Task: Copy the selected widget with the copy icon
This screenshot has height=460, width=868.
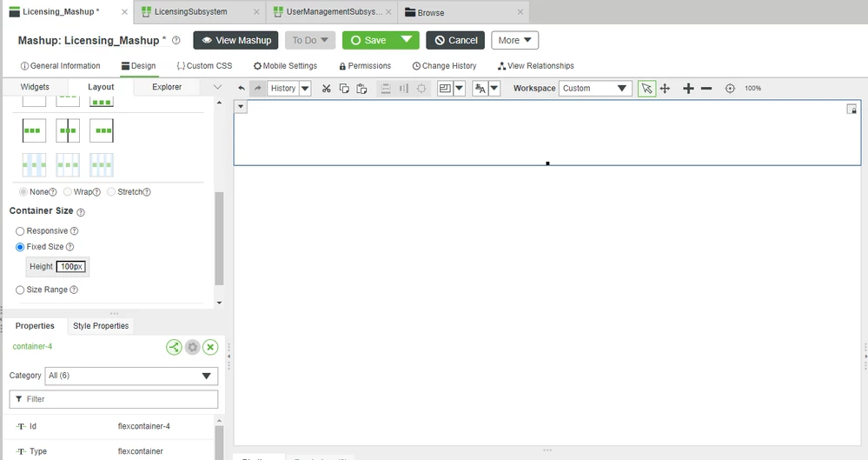Action: [344, 88]
